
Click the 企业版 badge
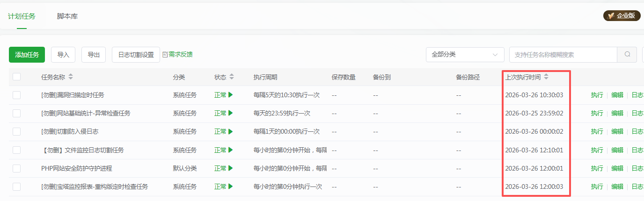[x=622, y=15]
